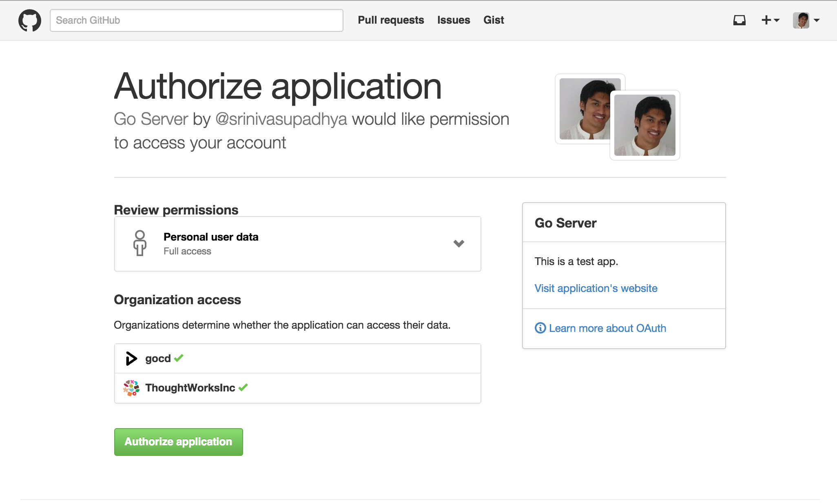
Task: Click the 'This is a test app.' description
Action: point(576,261)
